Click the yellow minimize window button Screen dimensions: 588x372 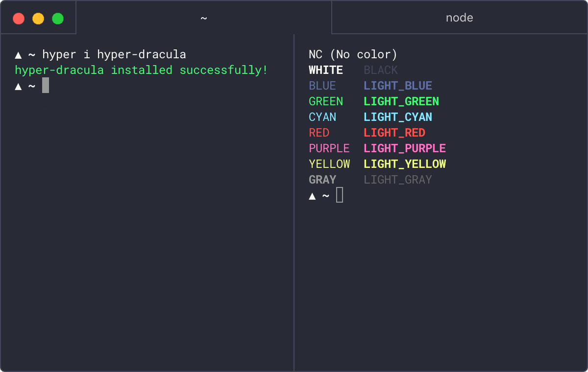pyautogui.click(x=38, y=19)
